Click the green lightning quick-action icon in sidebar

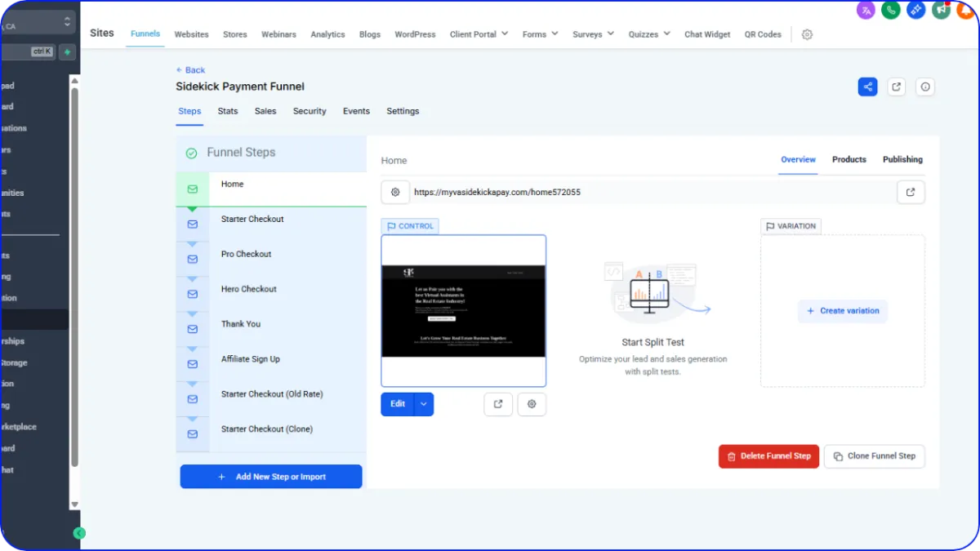(x=67, y=51)
